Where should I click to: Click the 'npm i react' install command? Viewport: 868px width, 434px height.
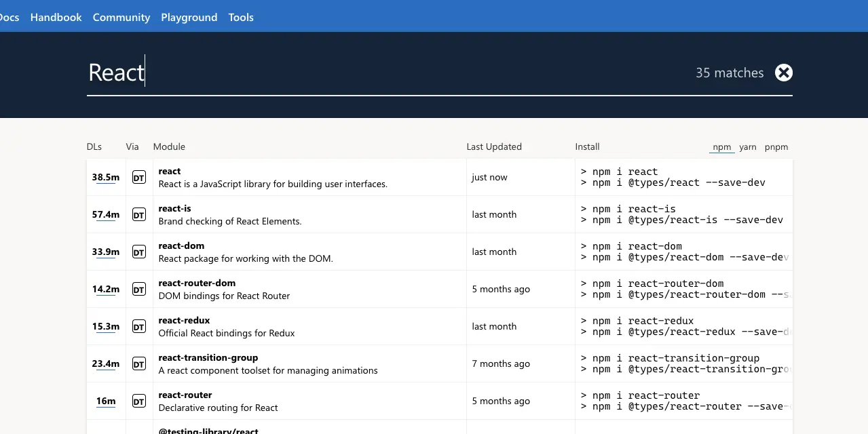tap(620, 172)
